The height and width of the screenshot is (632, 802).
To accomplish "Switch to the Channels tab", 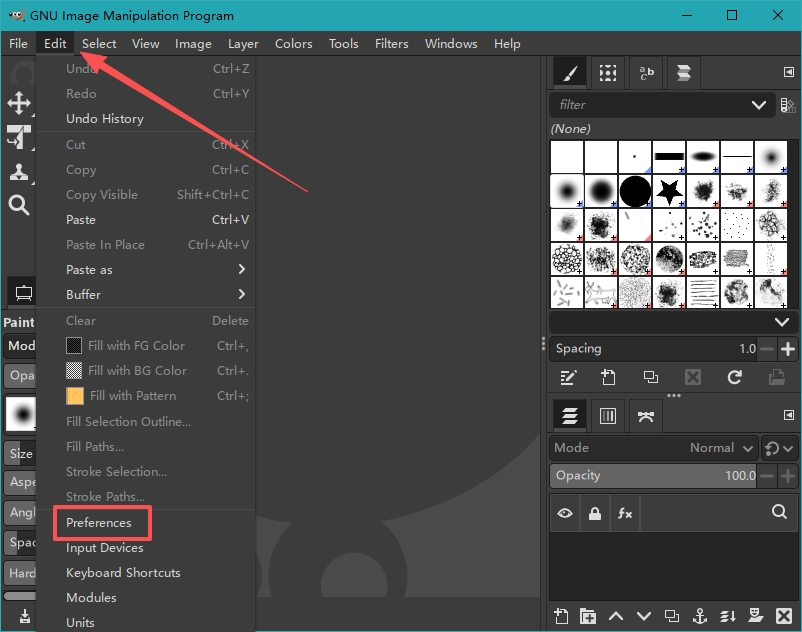I will pyautogui.click(x=608, y=416).
